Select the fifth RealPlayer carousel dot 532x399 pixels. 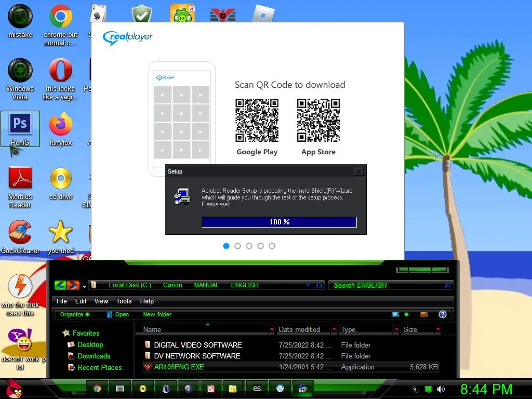tap(272, 246)
